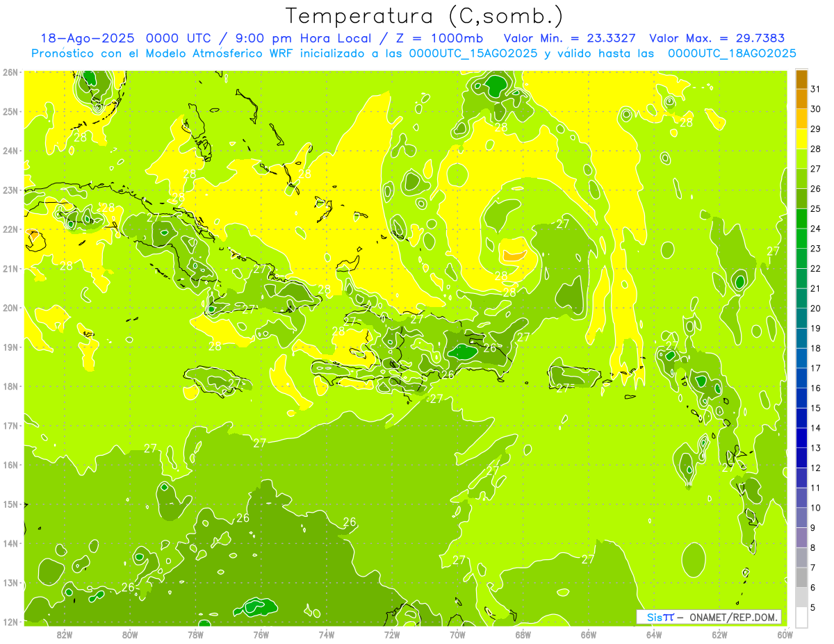This screenshot has height=644, width=834.
Task: Click the 12N latitude axis label
Action: click(10, 622)
